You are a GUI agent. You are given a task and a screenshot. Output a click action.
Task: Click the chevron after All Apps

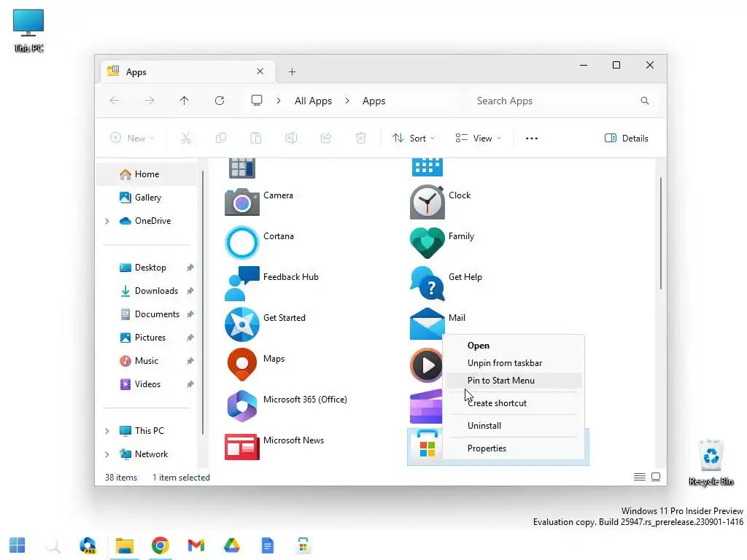coord(347,101)
